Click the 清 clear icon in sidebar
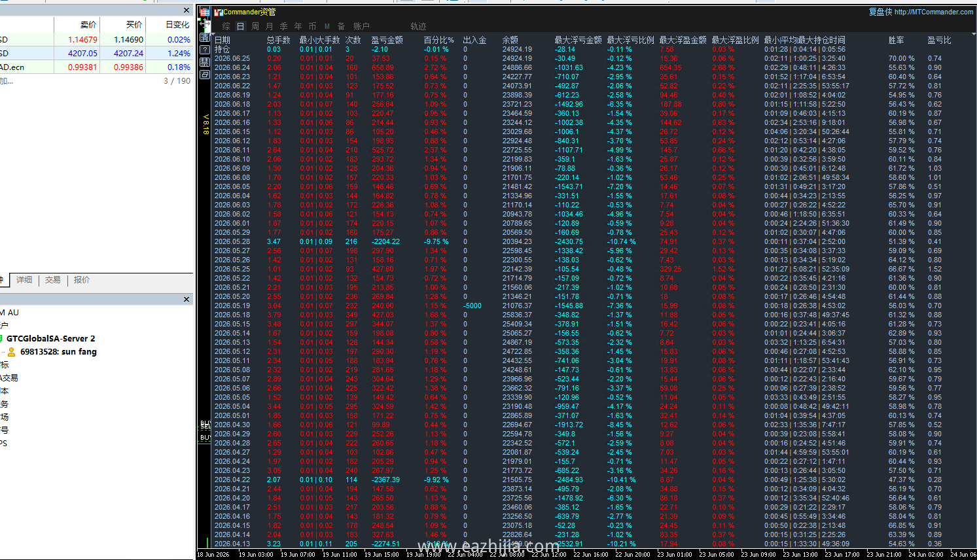The image size is (977, 560). [205, 37]
